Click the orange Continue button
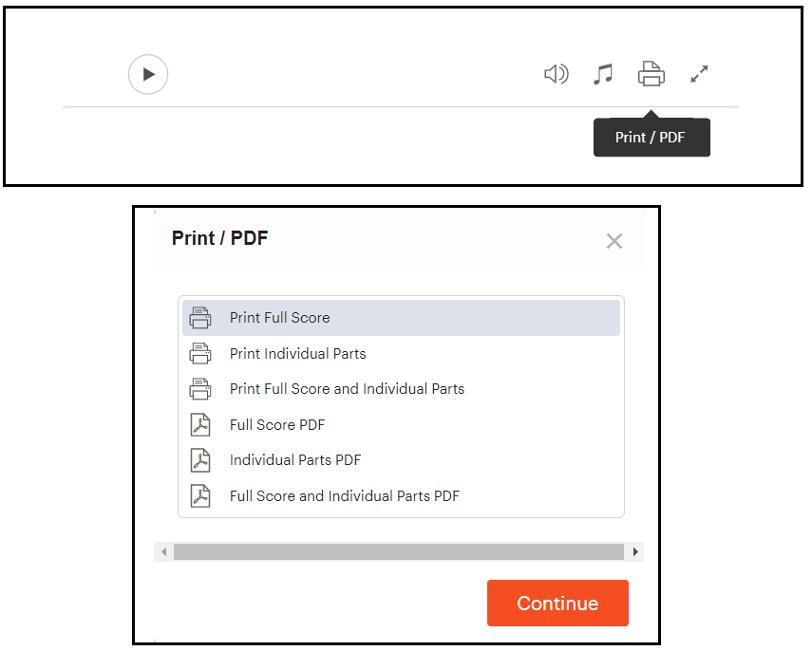The height and width of the screenshot is (651, 812). 557,603
